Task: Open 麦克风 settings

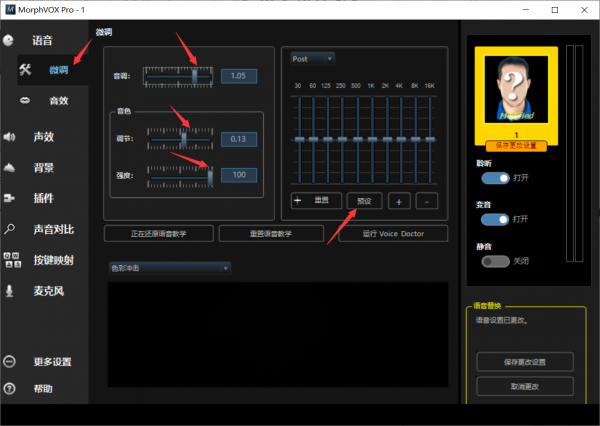Action: tap(49, 291)
